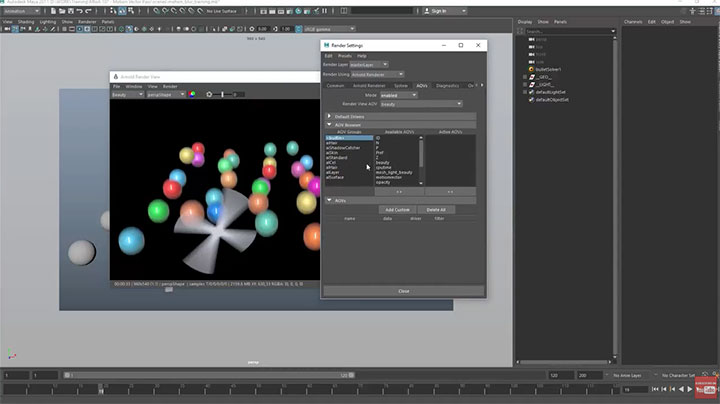The width and height of the screenshot is (720, 404).
Task: Switch to the Diagnostics tab
Action: coord(447,86)
